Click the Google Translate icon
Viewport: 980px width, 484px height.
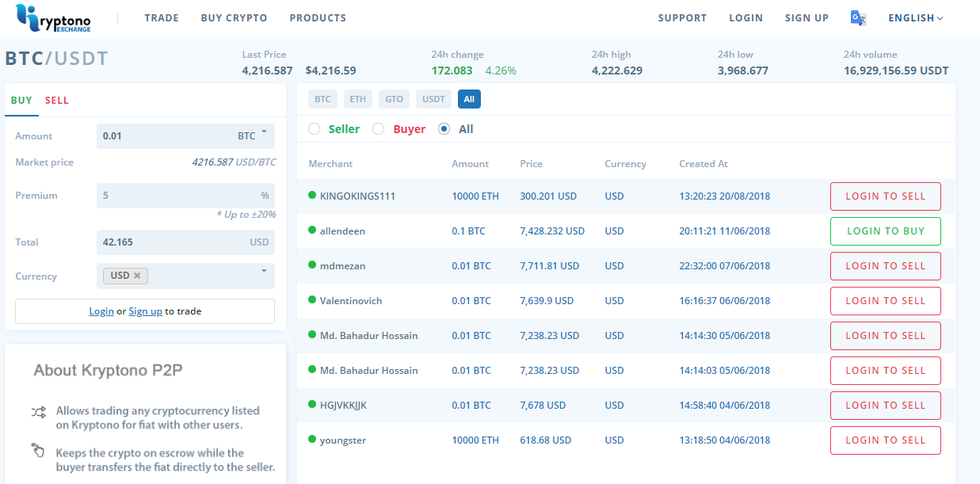point(858,18)
